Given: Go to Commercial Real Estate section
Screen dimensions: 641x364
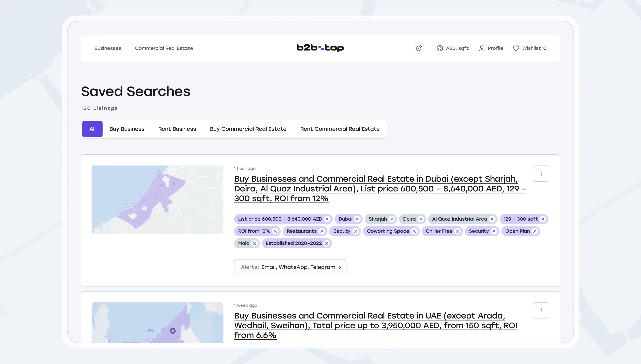Looking at the screenshot, I should (164, 48).
